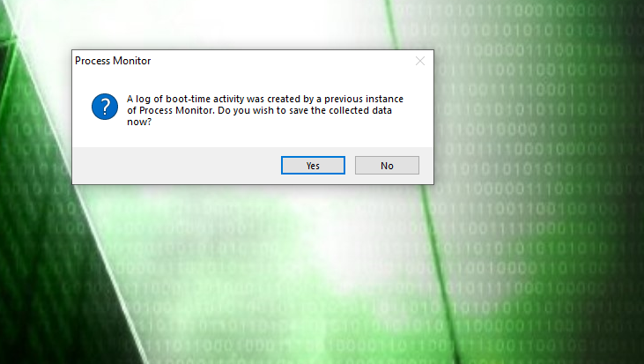This screenshot has width=644, height=364.
Task: Click the word now? in the message
Action: 139,122
